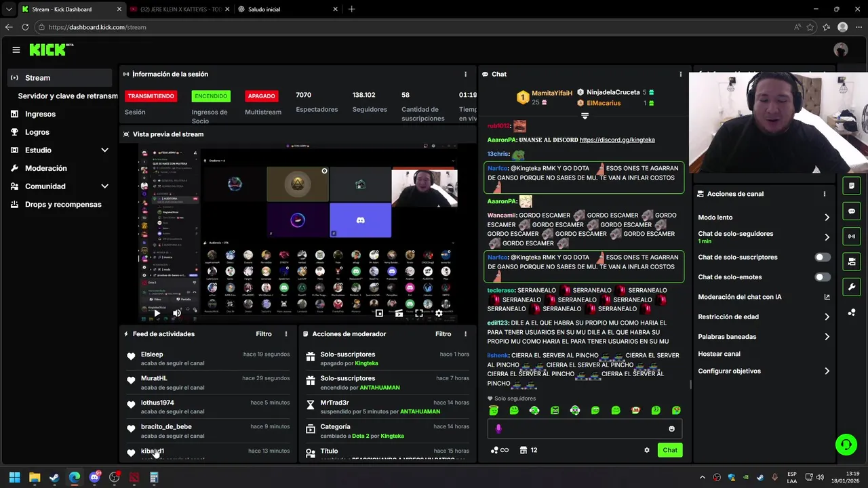
Task: Toggle Chat de solo-suscriptores switch
Action: 822,258
